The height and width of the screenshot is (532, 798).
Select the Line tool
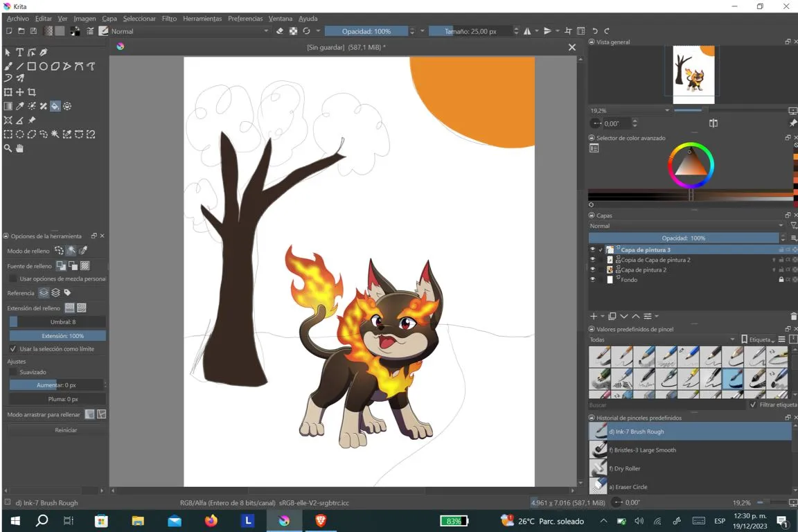20,66
